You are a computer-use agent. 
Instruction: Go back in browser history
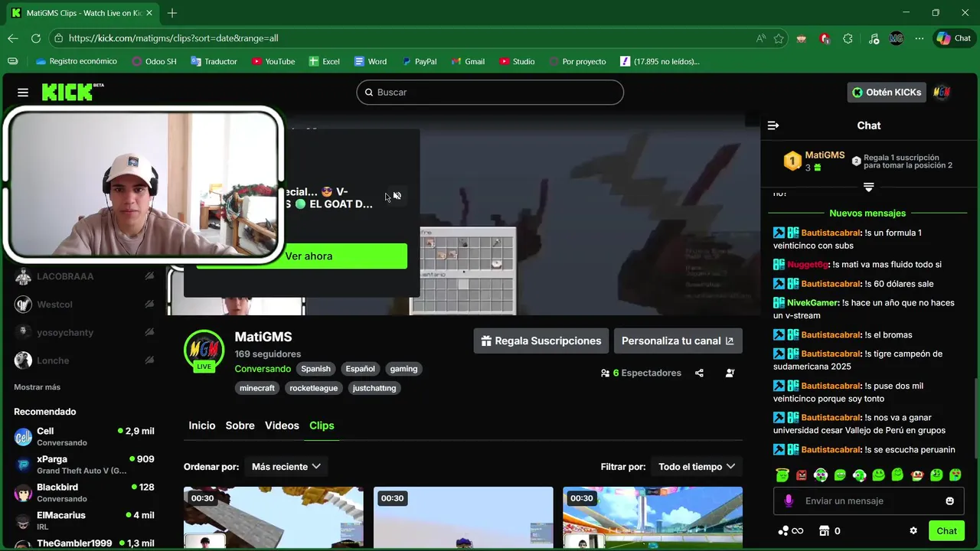(x=13, y=38)
